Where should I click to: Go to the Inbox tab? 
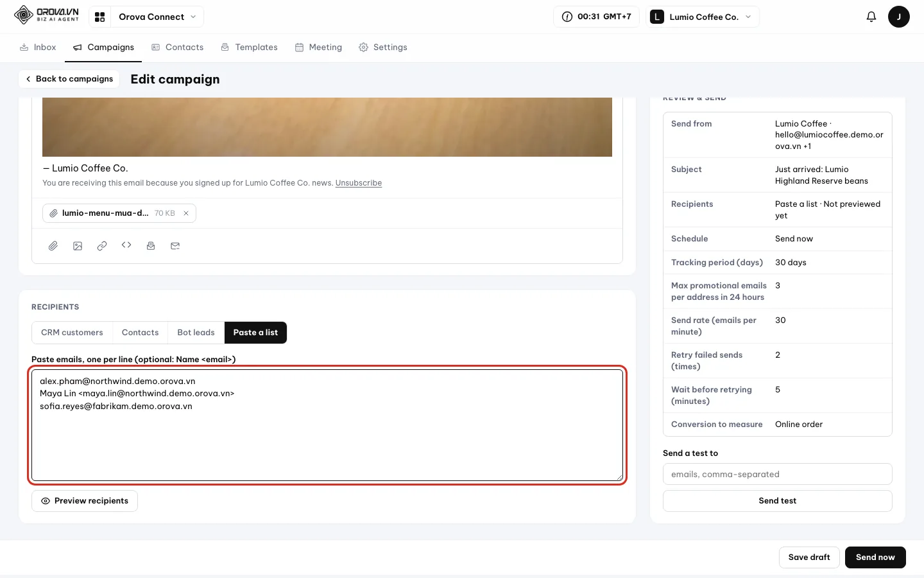coord(38,48)
